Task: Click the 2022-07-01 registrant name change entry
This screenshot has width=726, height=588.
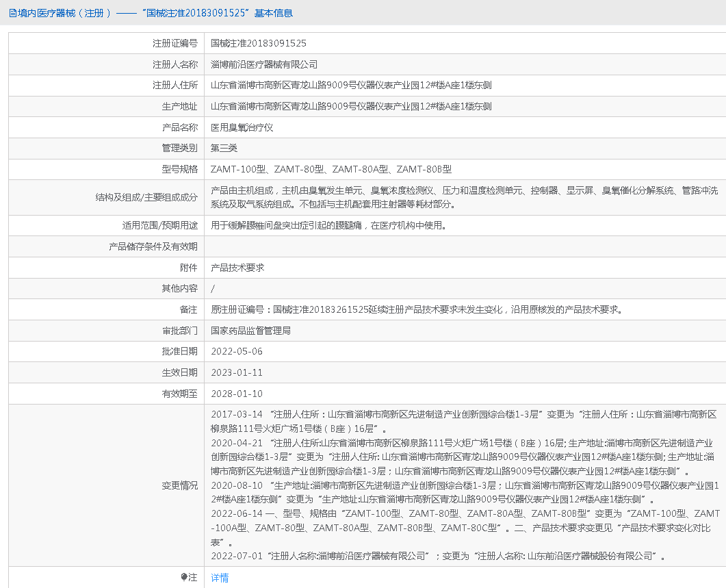Action: pyautogui.click(x=438, y=556)
